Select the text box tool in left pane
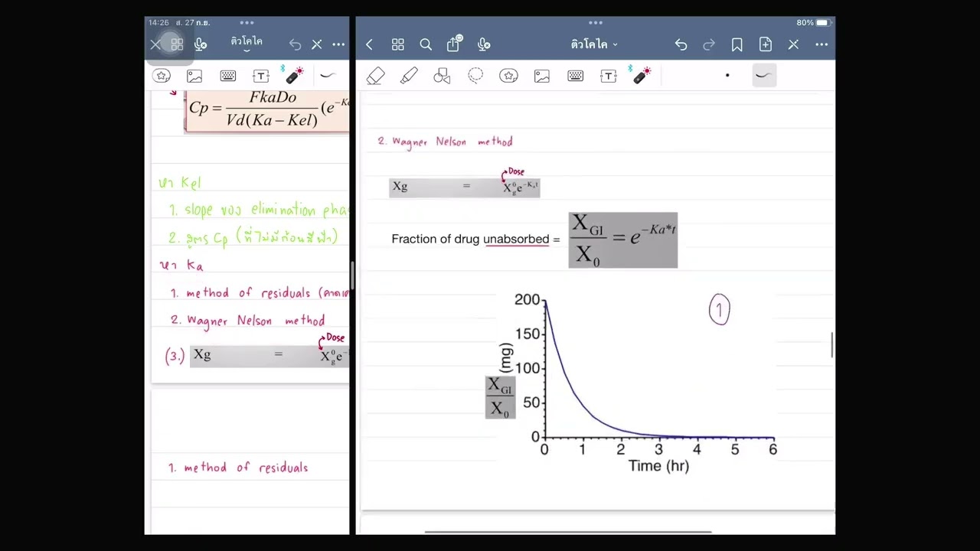 (261, 76)
